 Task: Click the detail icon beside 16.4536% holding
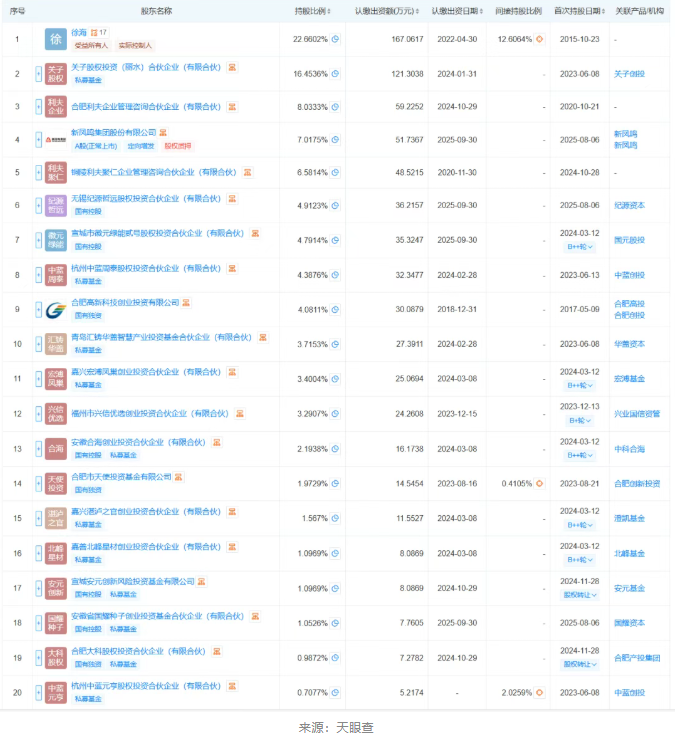coord(336,73)
